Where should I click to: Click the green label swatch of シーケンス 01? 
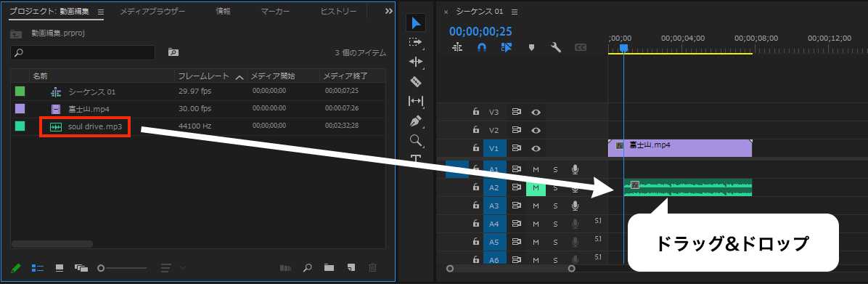click(20, 92)
